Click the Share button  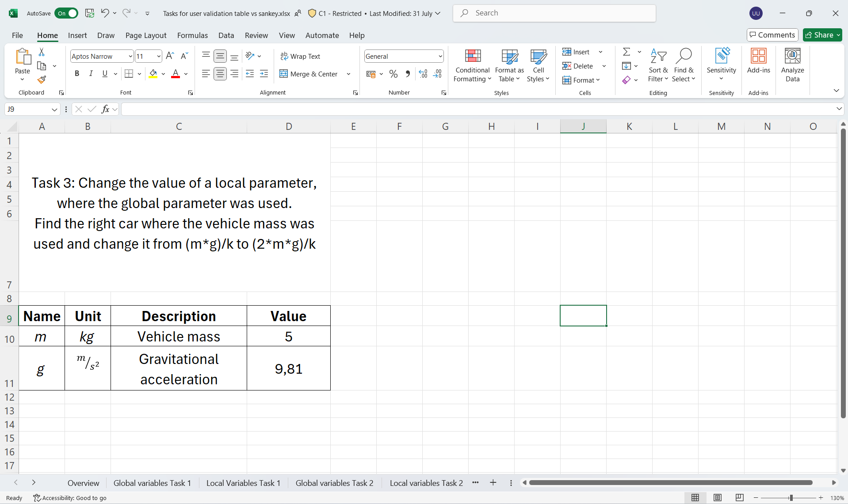coord(822,35)
